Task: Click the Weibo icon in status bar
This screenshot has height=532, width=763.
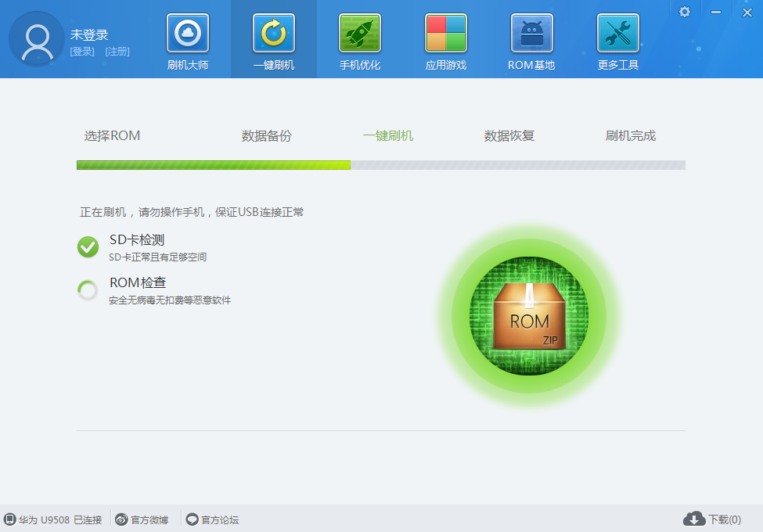Action: pyautogui.click(x=121, y=519)
